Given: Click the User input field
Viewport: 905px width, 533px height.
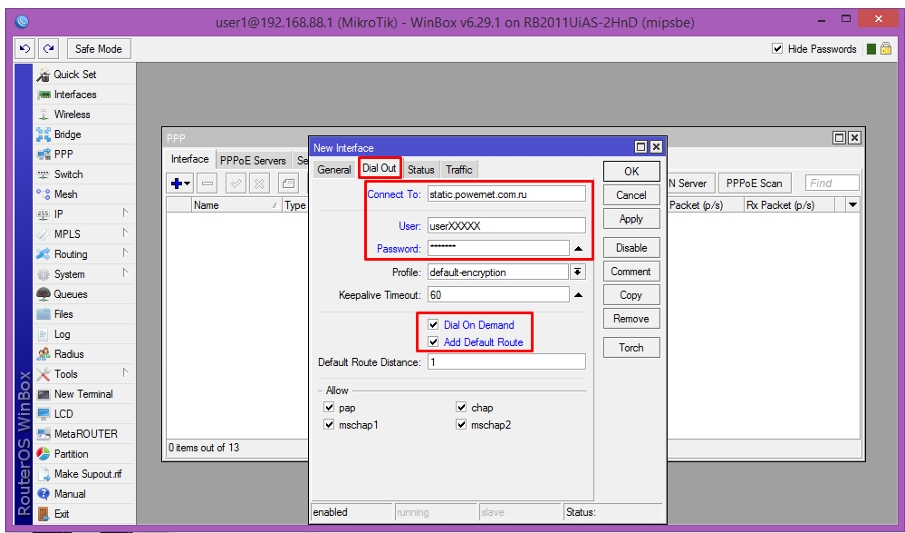Looking at the screenshot, I should [x=507, y=226].
